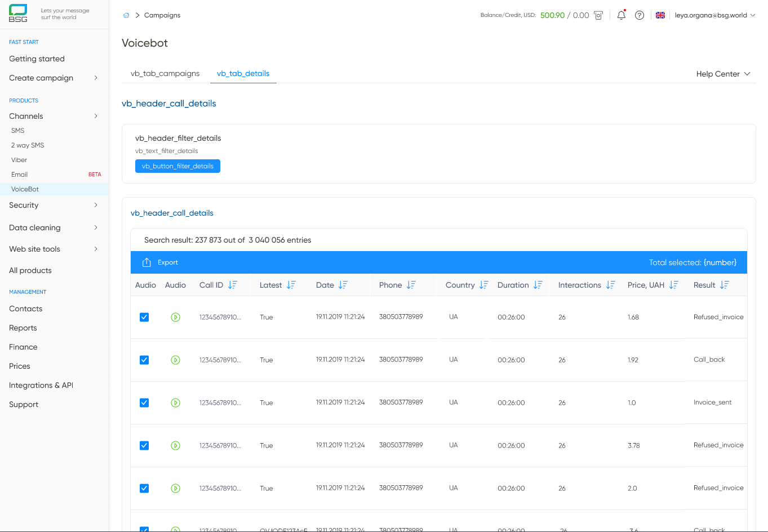Play the audio for the first call row
Image resolution: width=768 pixels, height=532 pixels.
tap(175, 317)
